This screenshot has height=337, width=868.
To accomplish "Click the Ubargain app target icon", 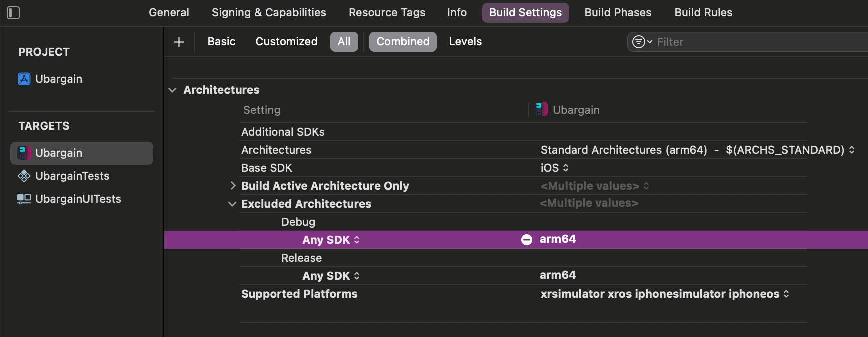I will point(24,153).
